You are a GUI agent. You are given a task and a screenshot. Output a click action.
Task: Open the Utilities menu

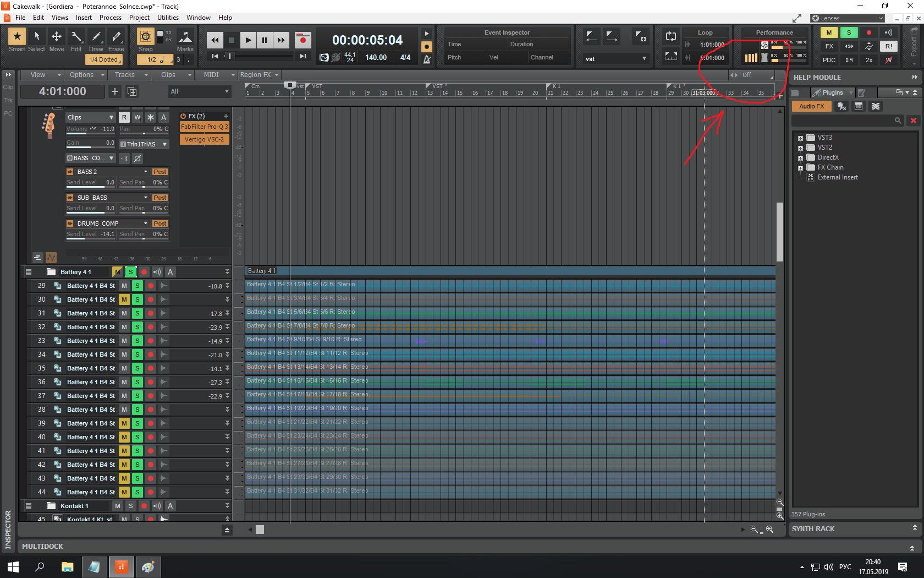click(168, 18)
